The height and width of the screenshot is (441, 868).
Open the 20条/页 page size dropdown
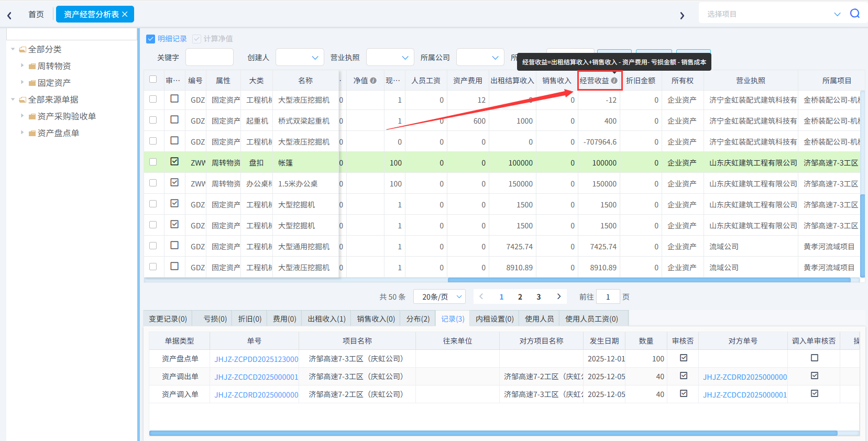[439, 296]
